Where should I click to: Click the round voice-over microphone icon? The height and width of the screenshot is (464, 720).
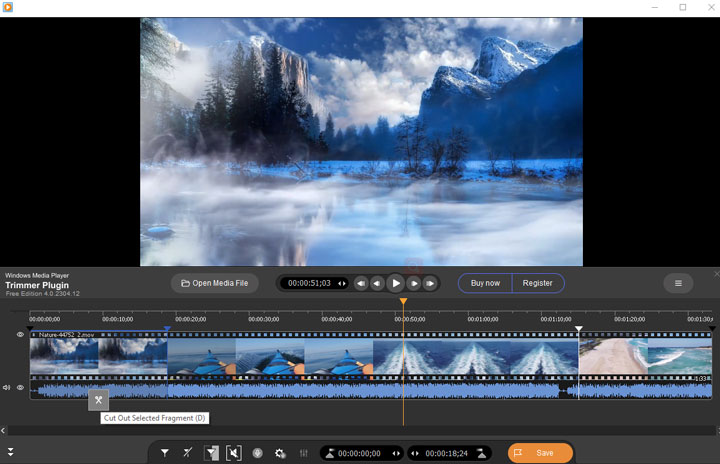pyautogui.click(x=258, y=453)
